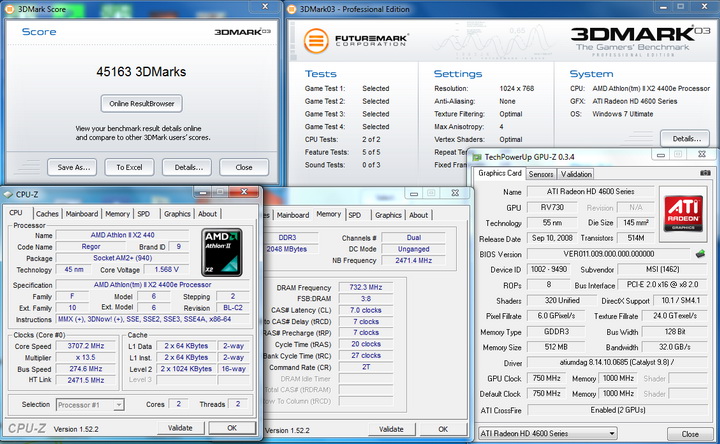Click the CPU-Z title bar icon

[x=8, y=195]
